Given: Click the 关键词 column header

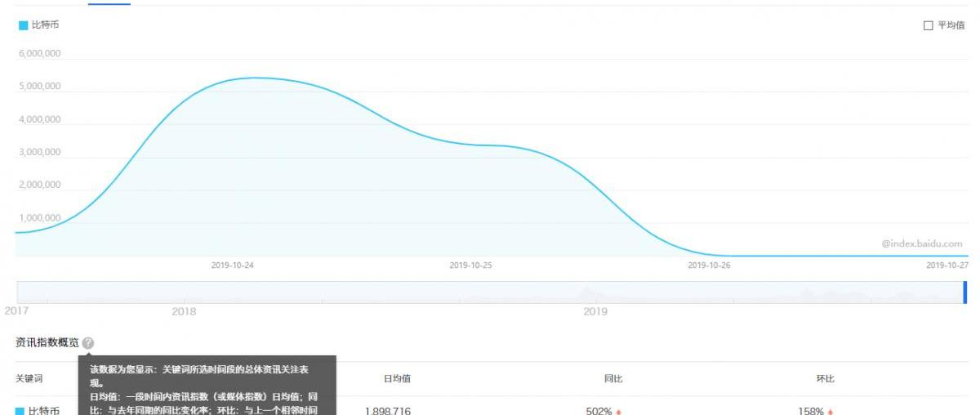Looking at the screenshot, I should [x=29, y=379].
